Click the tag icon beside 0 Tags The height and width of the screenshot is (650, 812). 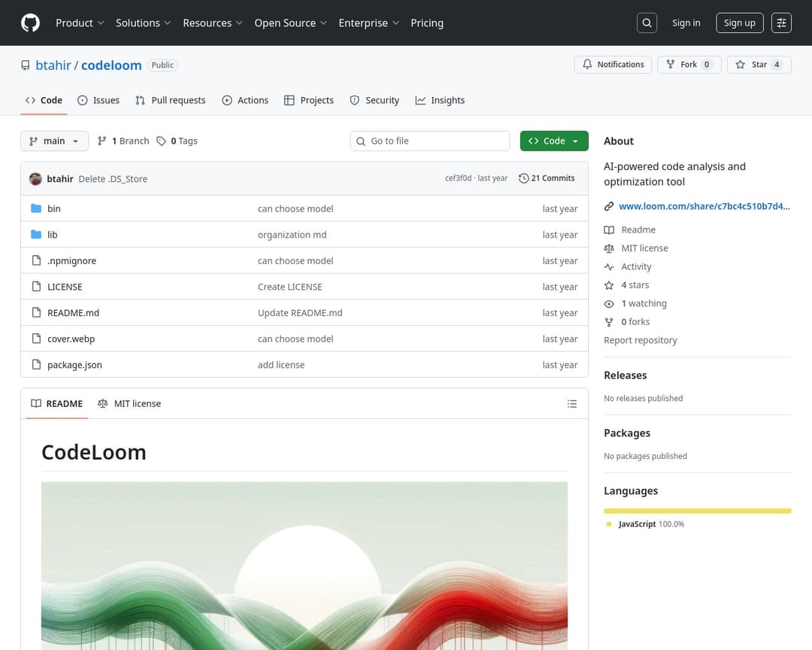[162, 141]
